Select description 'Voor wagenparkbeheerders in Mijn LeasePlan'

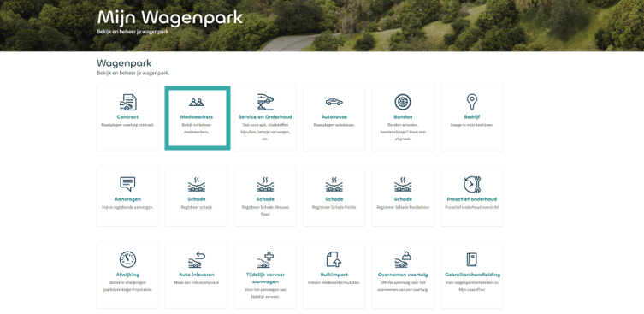(471, 286)
